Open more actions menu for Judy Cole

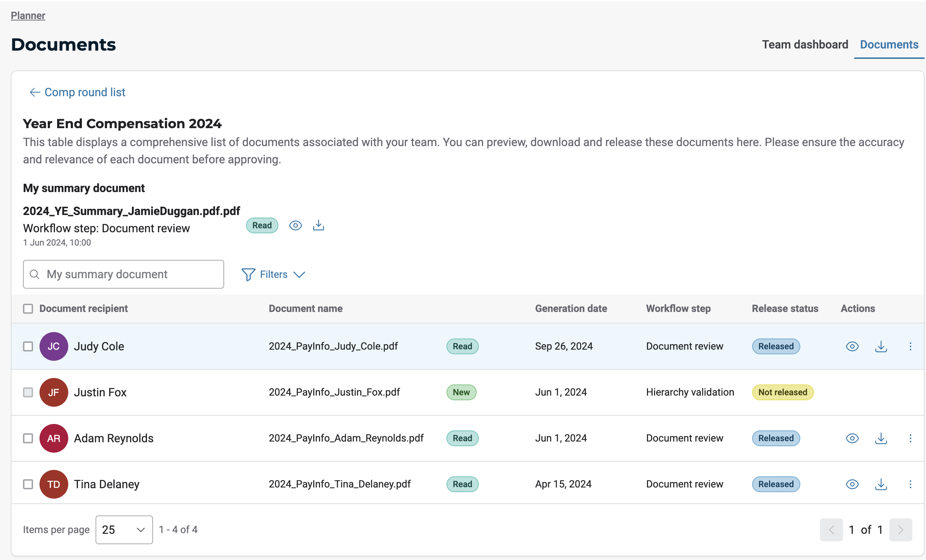(x=910, y=346)
